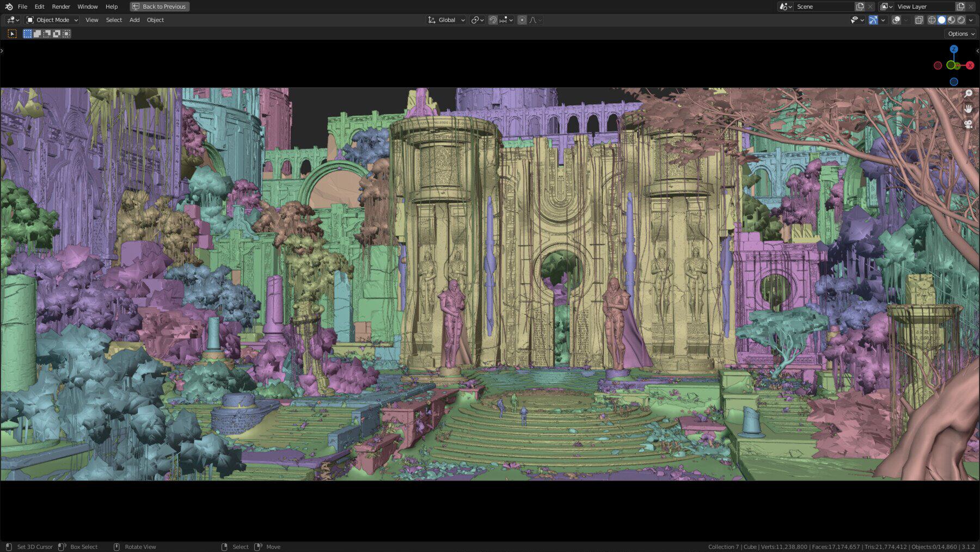Switch to Solid viewport shading
Viewport: 980px width, 552px height.
pyautogui.click(x=942, y=20)
